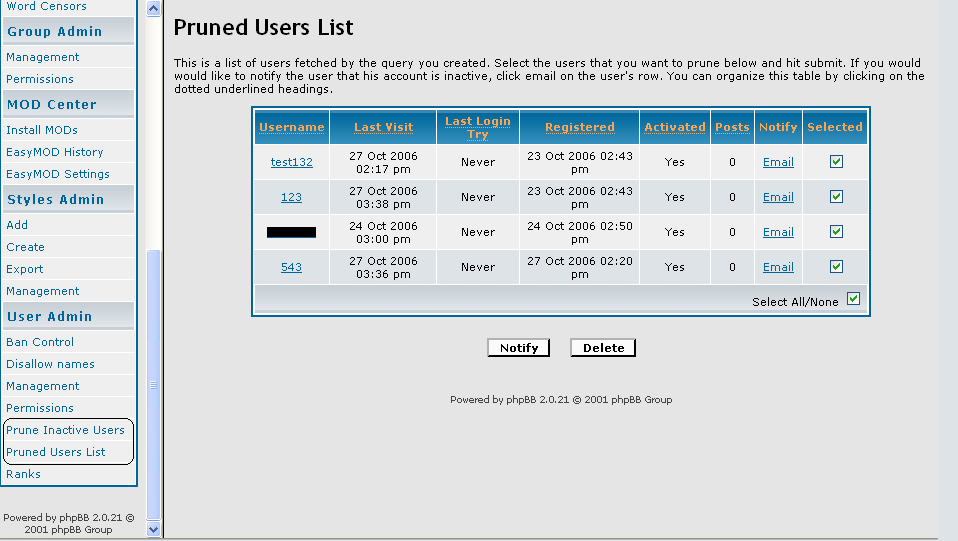Go to Ban Control in User Admin
This screenshot has height=541, width=958.
[40, 342]
